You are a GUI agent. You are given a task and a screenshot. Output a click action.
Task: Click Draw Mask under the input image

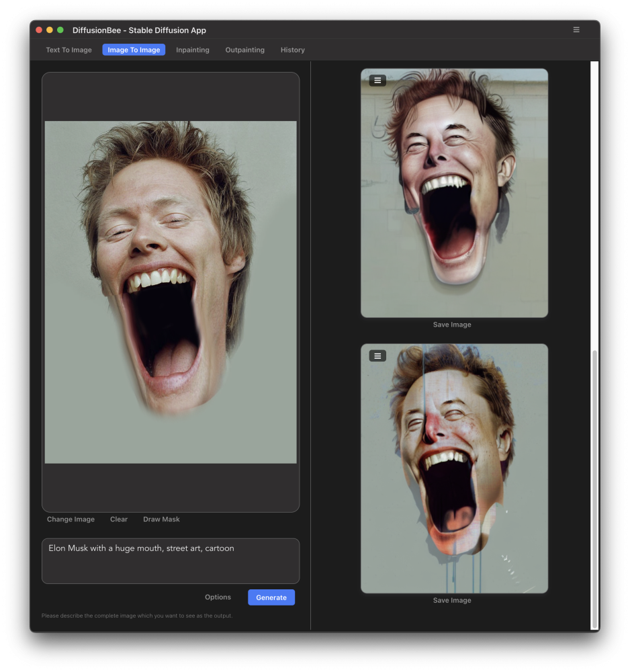pyautogui.click(x=161, y=519)
